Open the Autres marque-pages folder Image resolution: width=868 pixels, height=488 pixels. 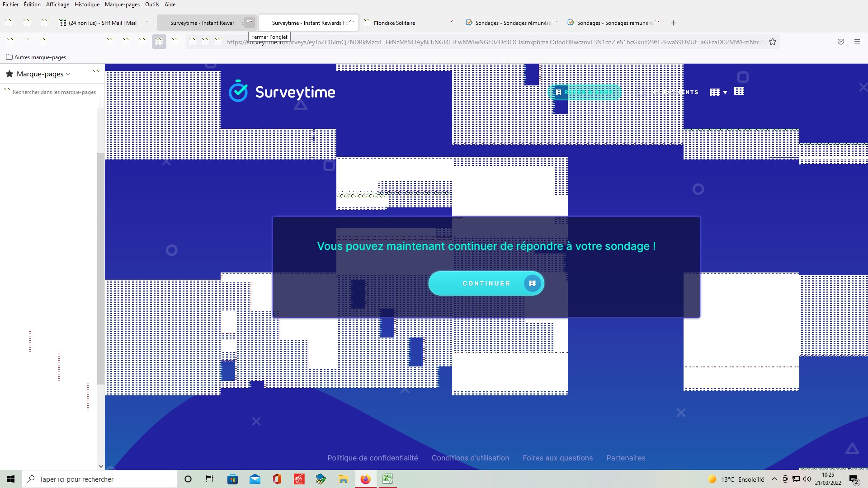tap(36, 57)
